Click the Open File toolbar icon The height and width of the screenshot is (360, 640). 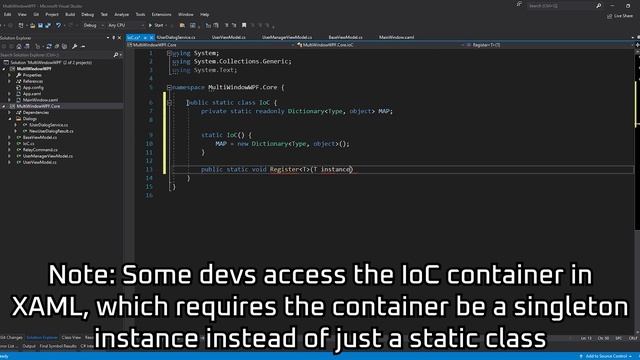coord(33,25)
